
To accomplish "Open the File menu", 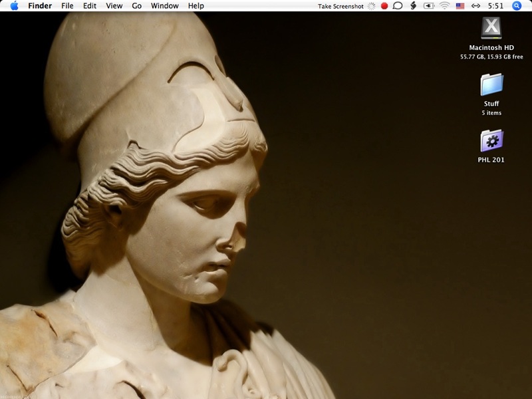I will 67,6.
